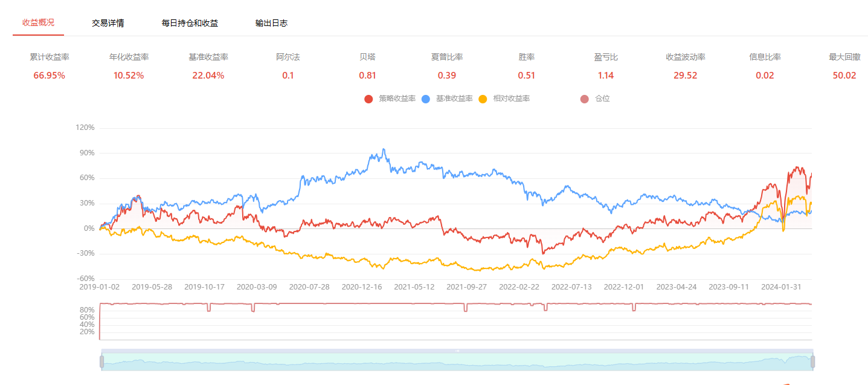Click the right handle of the range slider
868x385 pixels.
click(812, 361)
